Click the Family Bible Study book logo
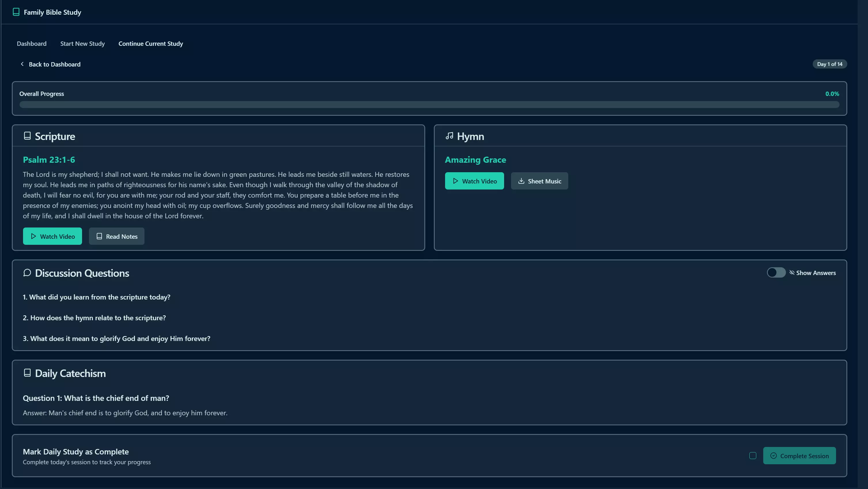Viewport: 868px width, 489px height. click(16, 12)
